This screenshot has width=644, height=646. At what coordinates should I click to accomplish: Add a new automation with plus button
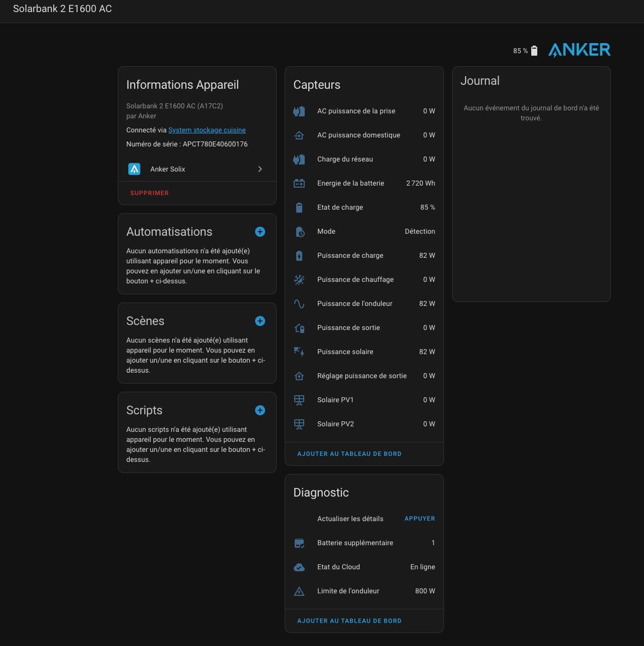[260, 232]
